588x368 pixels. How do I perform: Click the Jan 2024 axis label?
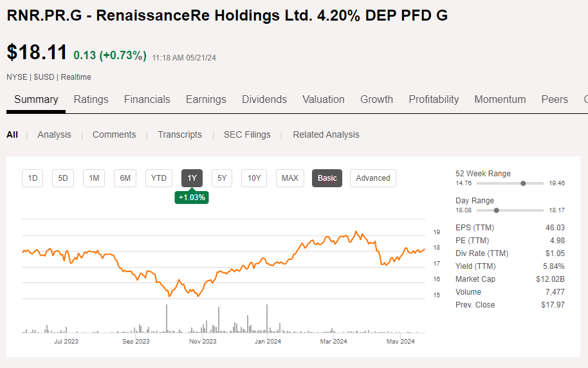pyautogui.click(x=268, y=342)
